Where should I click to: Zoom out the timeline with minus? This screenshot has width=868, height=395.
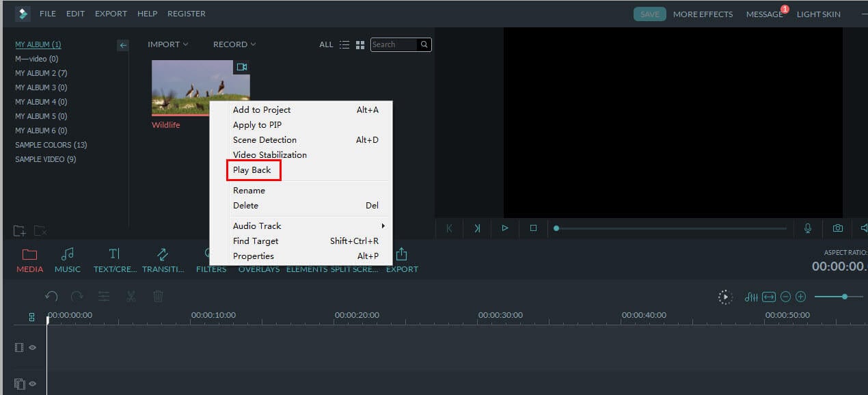[x=786, y=297]
